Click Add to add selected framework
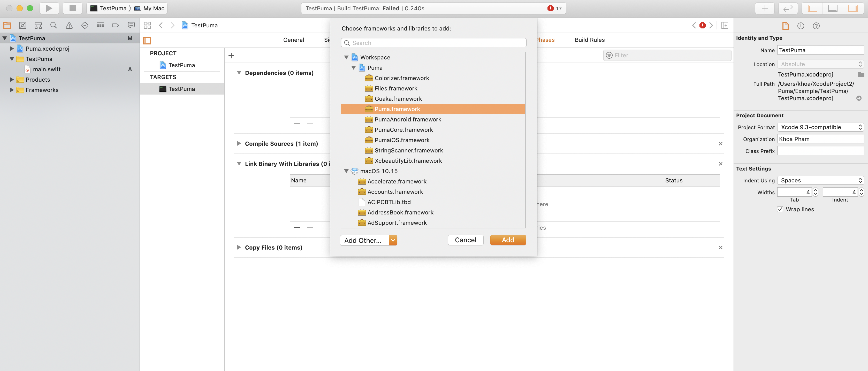This screenshot has height=371, width=868. tap(508, 240)
